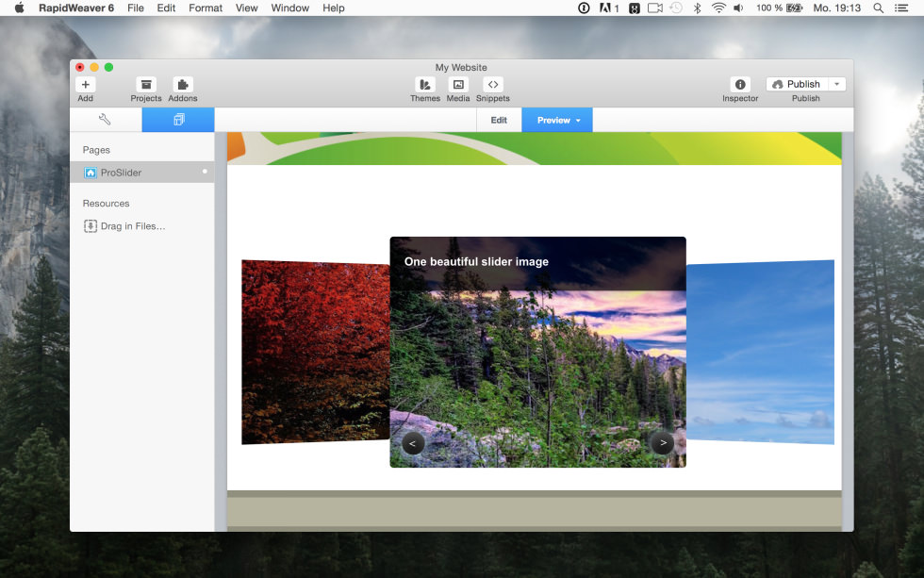Select the pages sidebar tab icon
Viewport: 924px width, 578px height.
[178, 120]
